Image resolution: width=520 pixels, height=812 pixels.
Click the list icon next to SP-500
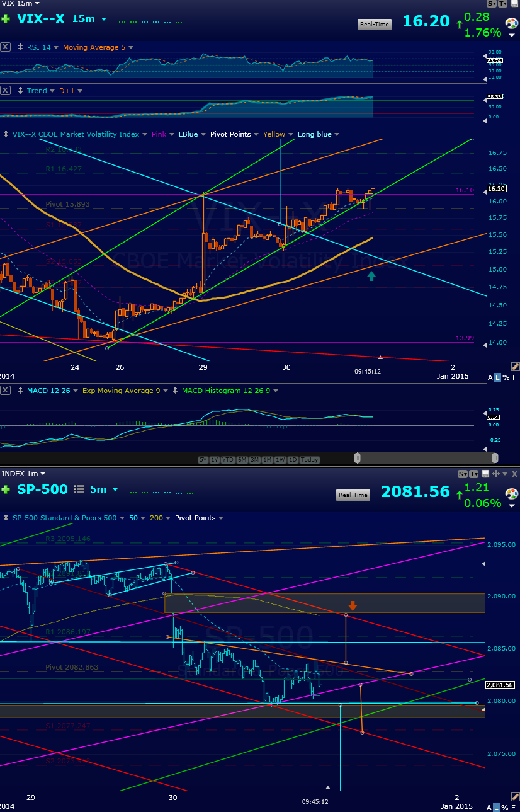tap(79, 489)
